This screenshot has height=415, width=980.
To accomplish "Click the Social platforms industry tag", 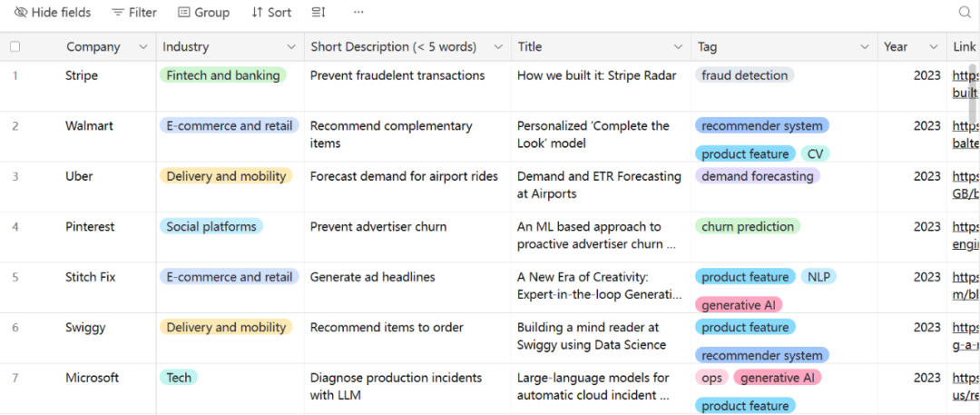I will click(x=211, y=227).
